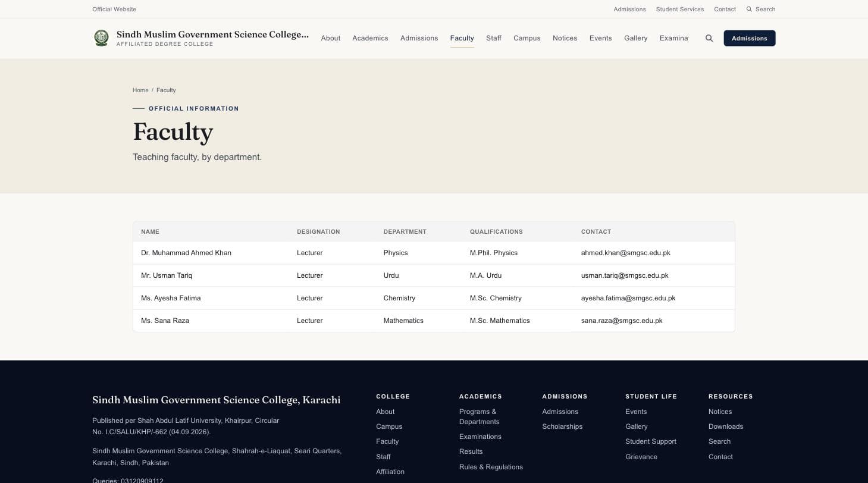The height and width of the screenshot is (483, 868).
Task: Click the email ayesha.fatima@smgsc.edu.pk
Action: 628,298
